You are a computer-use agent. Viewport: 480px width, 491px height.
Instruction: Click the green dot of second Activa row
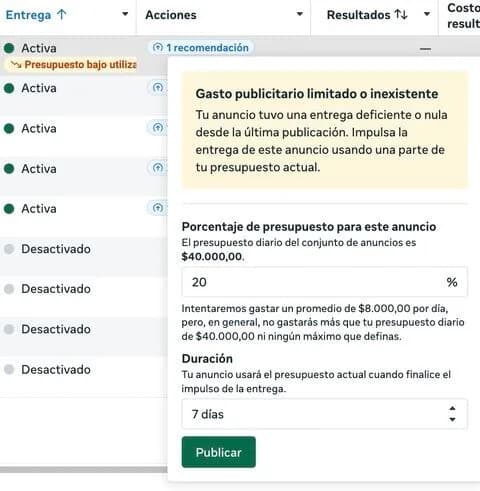coord(9,88)
